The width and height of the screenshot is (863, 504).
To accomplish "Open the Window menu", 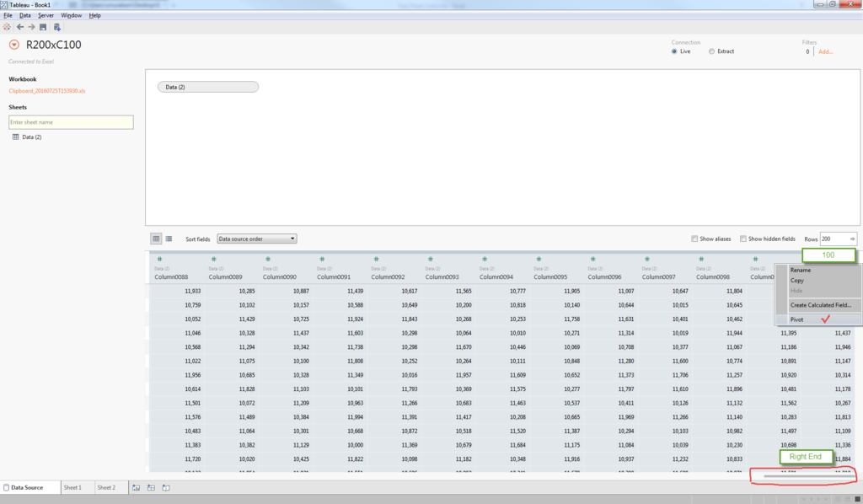I will 71,15.
